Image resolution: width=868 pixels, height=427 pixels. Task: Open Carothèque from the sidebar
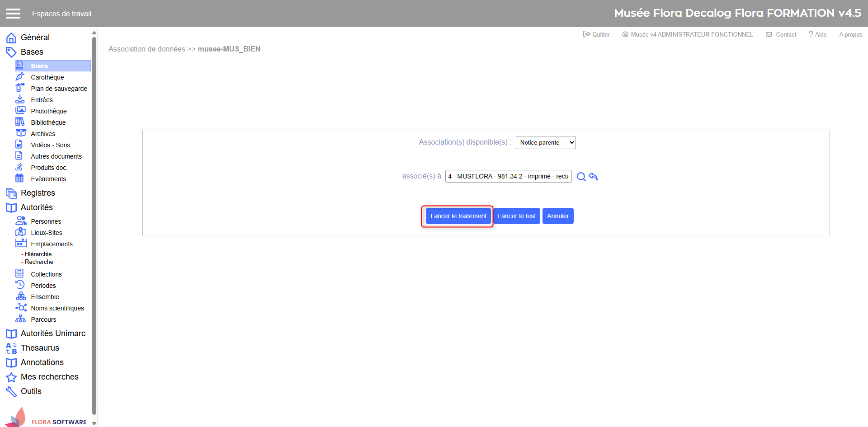coord(47,77)
